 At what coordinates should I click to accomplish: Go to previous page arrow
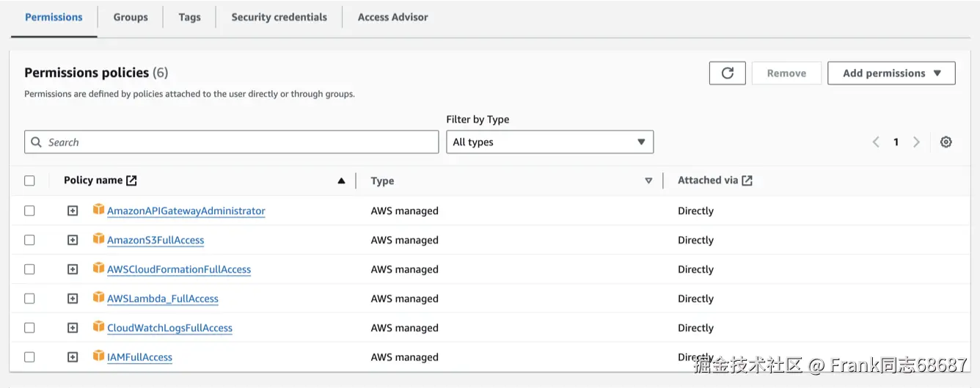(876, 142)
